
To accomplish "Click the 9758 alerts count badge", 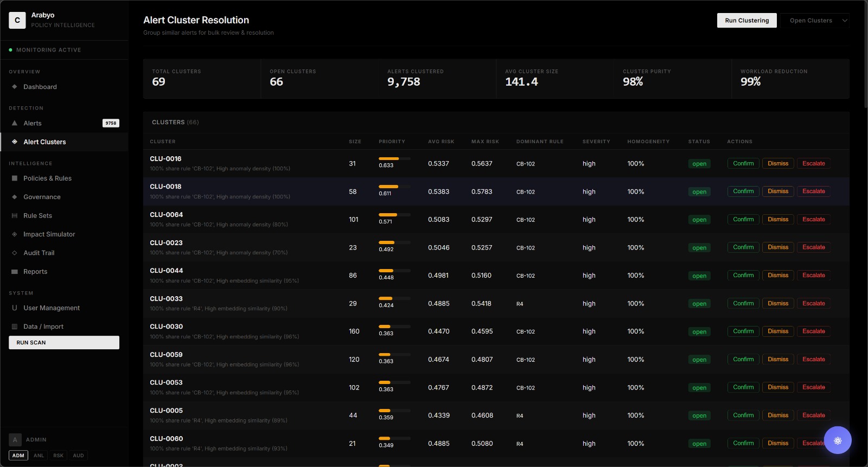I will 111,123.
